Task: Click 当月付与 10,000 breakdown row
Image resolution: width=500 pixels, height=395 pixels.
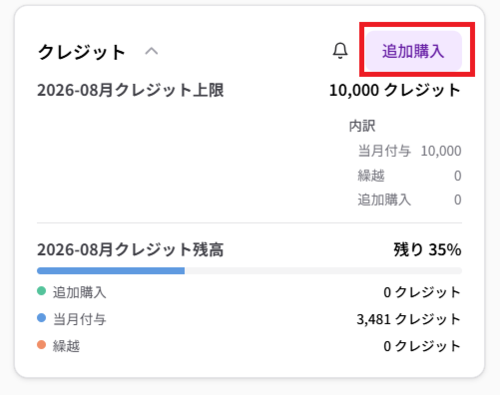Action: (x=410, y=151)
